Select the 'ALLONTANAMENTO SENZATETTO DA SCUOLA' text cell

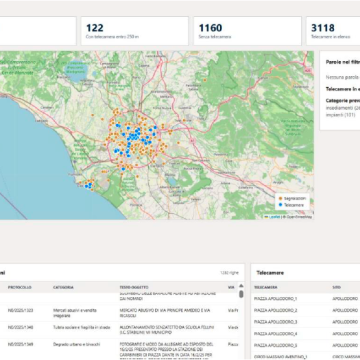tap(167, 330)
